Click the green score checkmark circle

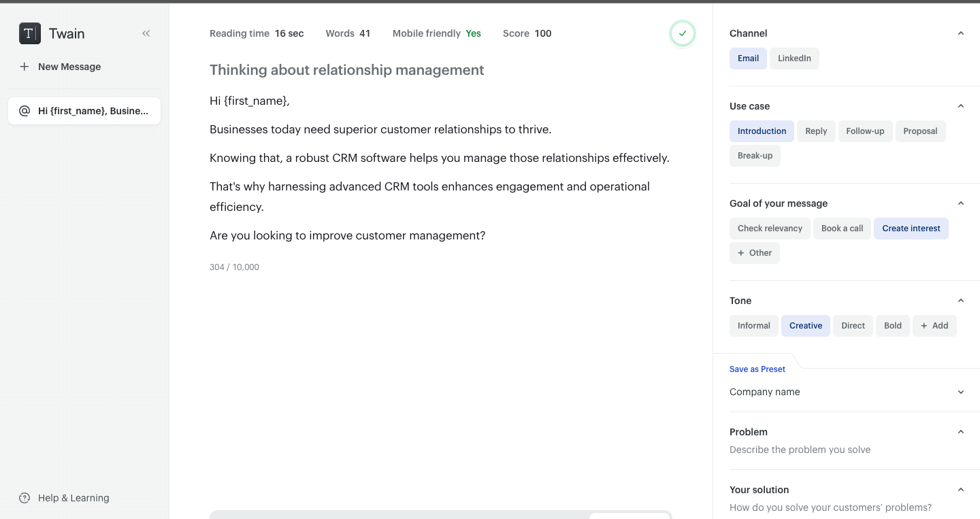pyautogui.click(x=682, y=33)
